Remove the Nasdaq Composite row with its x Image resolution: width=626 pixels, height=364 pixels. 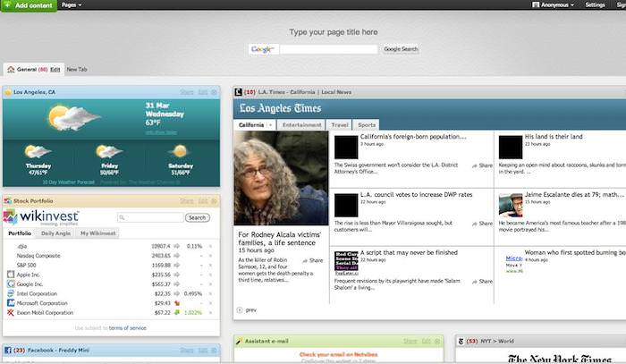pyautogui.click(x=210, y=256)
